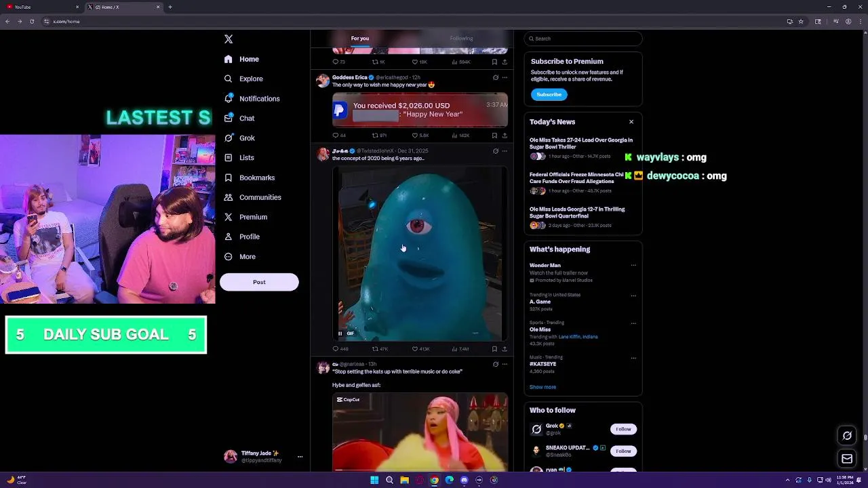Open more options for Ole Miss trend
This screenshot has height=488, width=868.
(633, 323)
